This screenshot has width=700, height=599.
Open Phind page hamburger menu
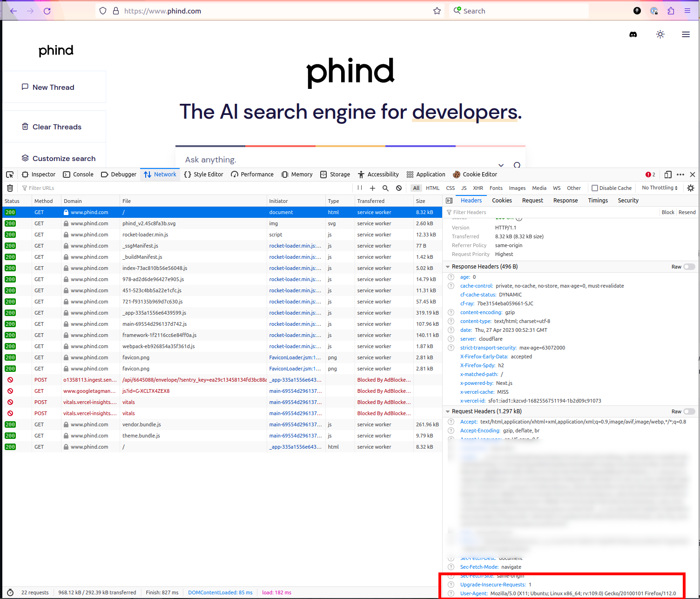click(x=686, y=34)
